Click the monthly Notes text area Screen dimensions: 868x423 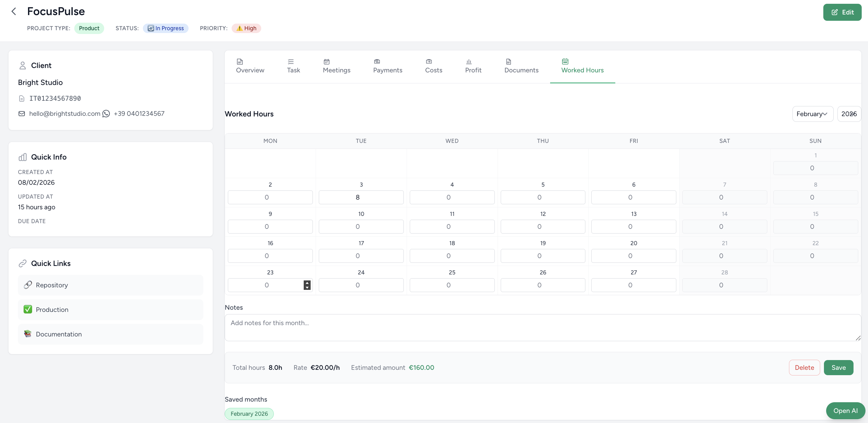pyautogui.click(x=543, y=327)
